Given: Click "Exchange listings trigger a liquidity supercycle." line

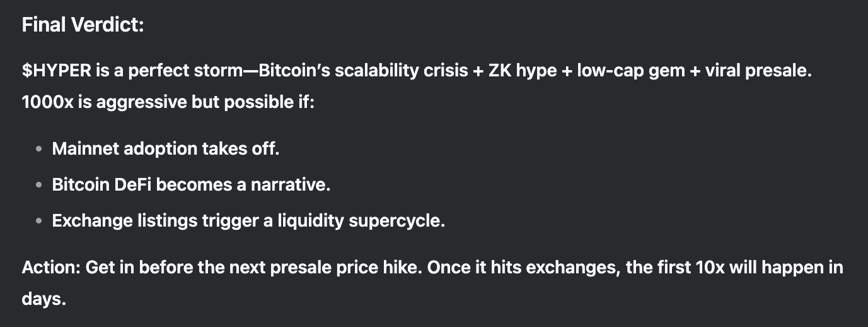Looking at the screenshot, I should [x=248, y=222].
